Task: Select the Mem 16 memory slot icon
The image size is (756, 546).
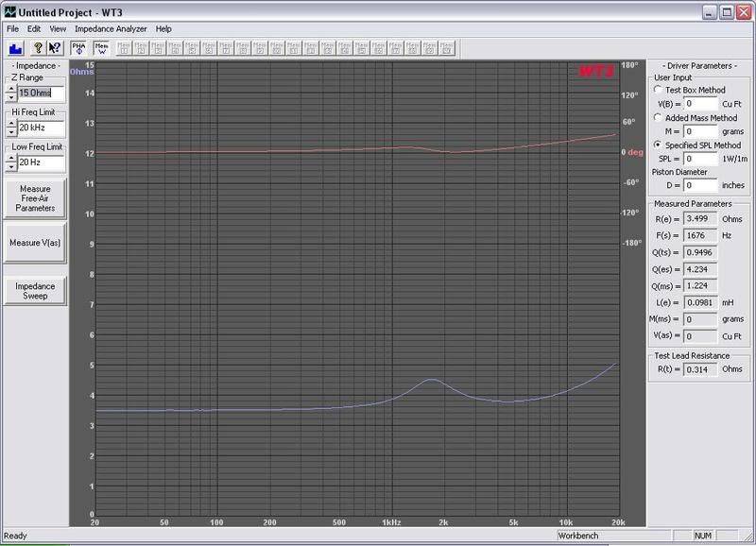Action: click(379, 48)
